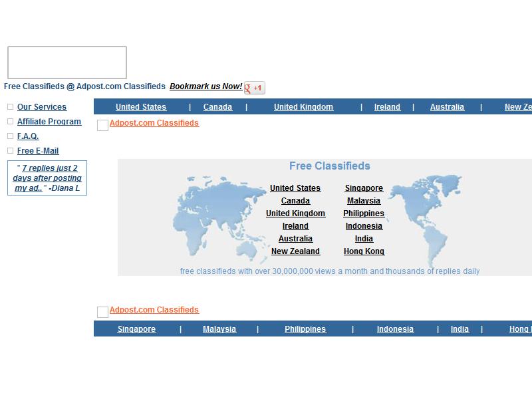
Task: Go to India in the bottom navigation bar
Action: point(460,329)
